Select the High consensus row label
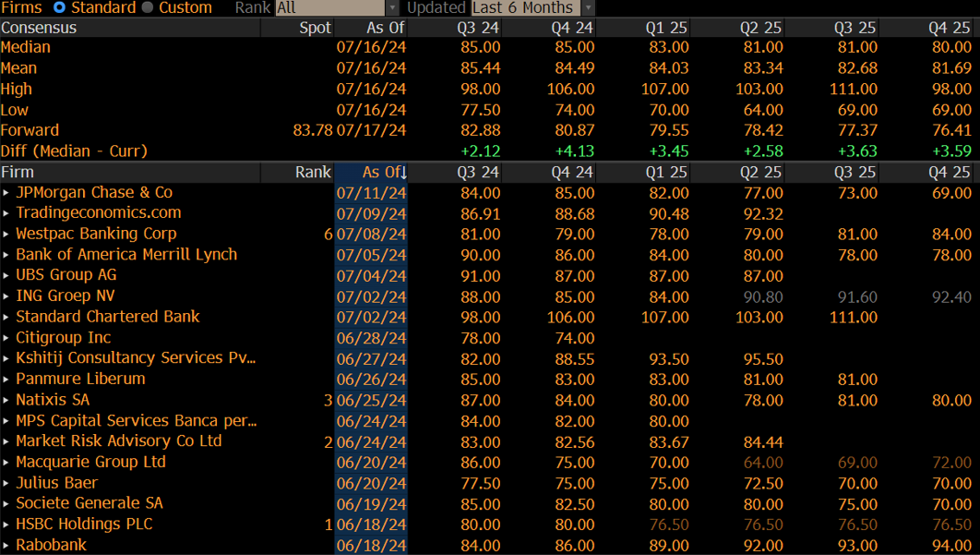The image size is (980, 555). point(17,89)
